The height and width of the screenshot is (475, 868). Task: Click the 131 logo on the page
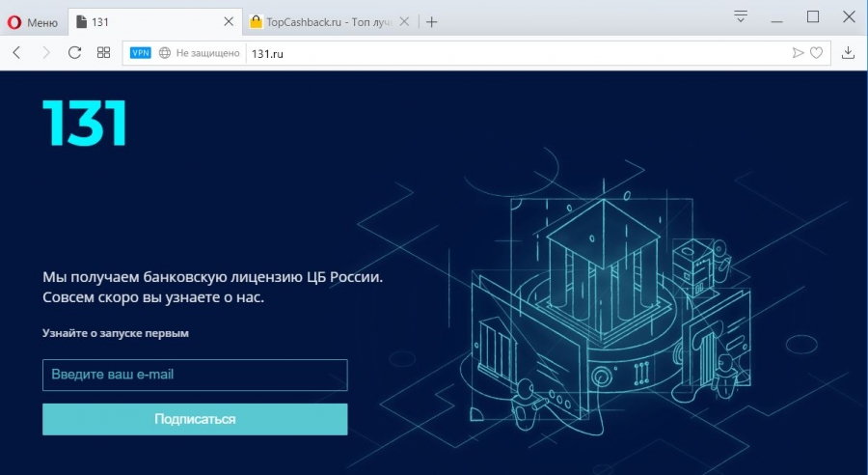pyautogui.click(x=85, y=123)
